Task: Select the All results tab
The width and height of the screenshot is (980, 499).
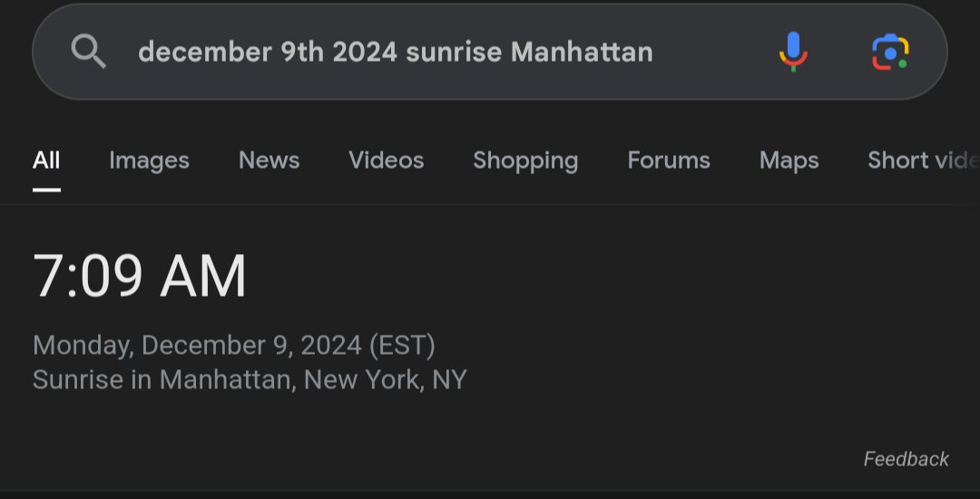Action: (x=46, y=161)
